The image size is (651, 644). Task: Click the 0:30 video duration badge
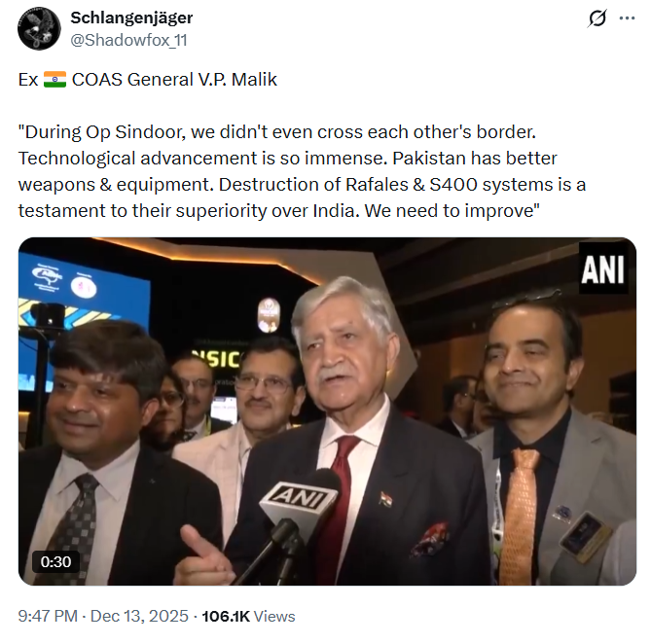tap(55, 562)
